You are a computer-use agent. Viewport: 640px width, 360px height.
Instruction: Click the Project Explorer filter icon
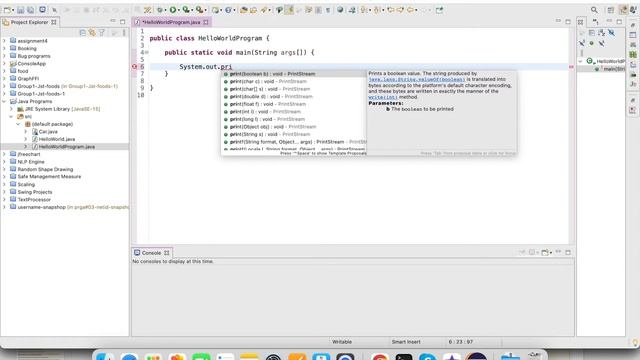[x=102, y=32]
